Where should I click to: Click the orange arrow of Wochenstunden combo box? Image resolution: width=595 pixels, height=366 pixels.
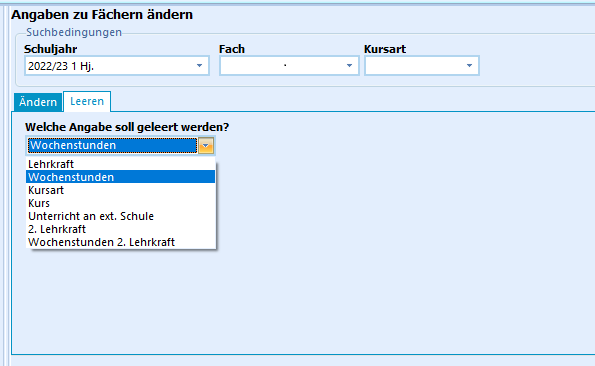(206, 146)
